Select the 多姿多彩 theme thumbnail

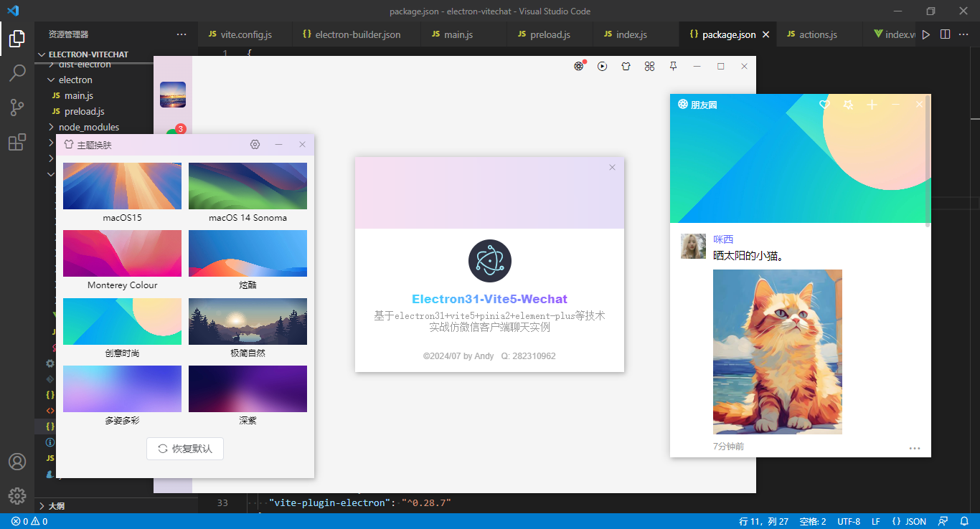[122, 389]
